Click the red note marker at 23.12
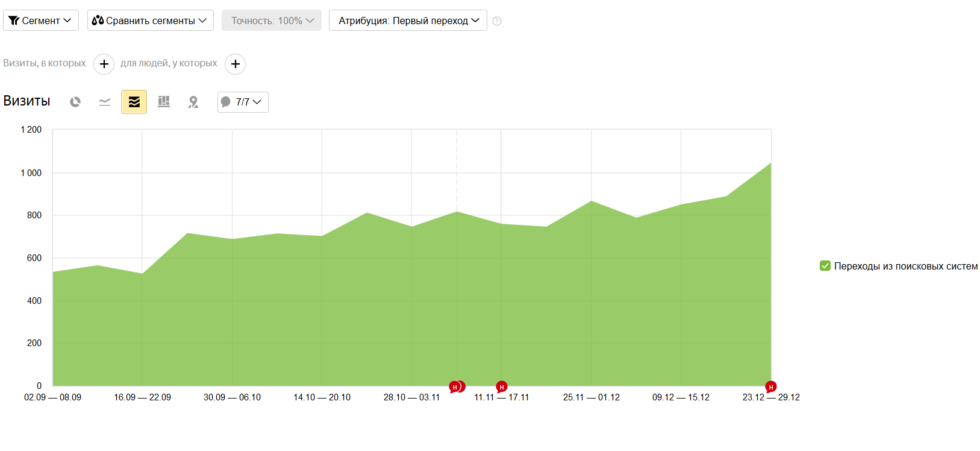980x451 pixels. coord(770,386)
